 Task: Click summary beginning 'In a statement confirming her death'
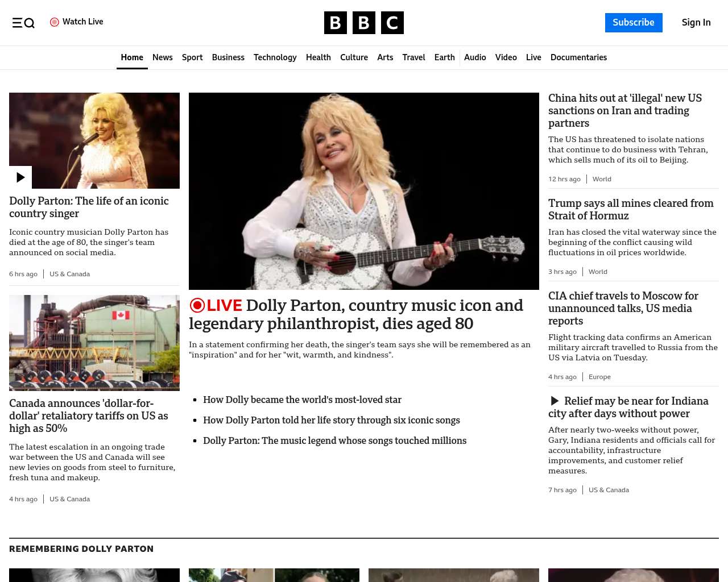pyautogui.click(x=359, y=350)
